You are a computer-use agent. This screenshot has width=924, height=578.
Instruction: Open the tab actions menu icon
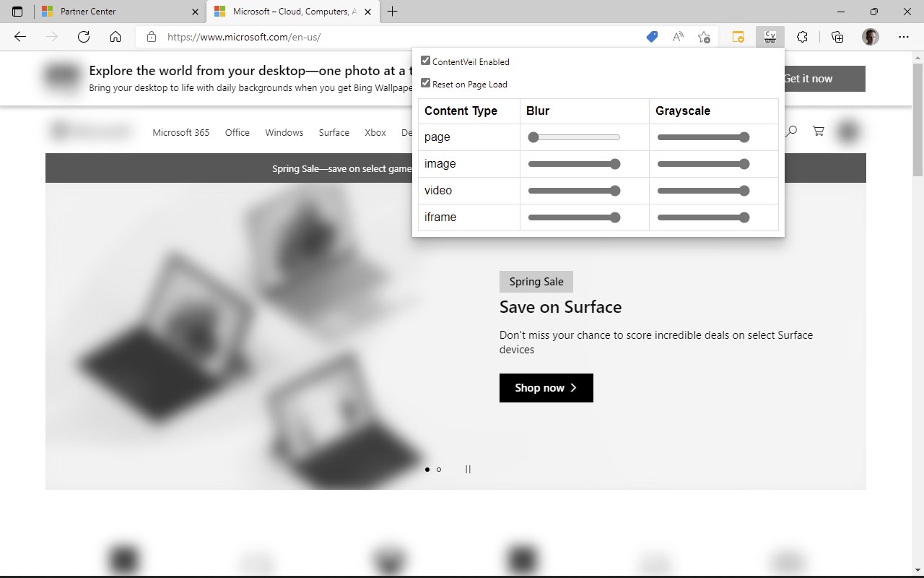[17, 12]
